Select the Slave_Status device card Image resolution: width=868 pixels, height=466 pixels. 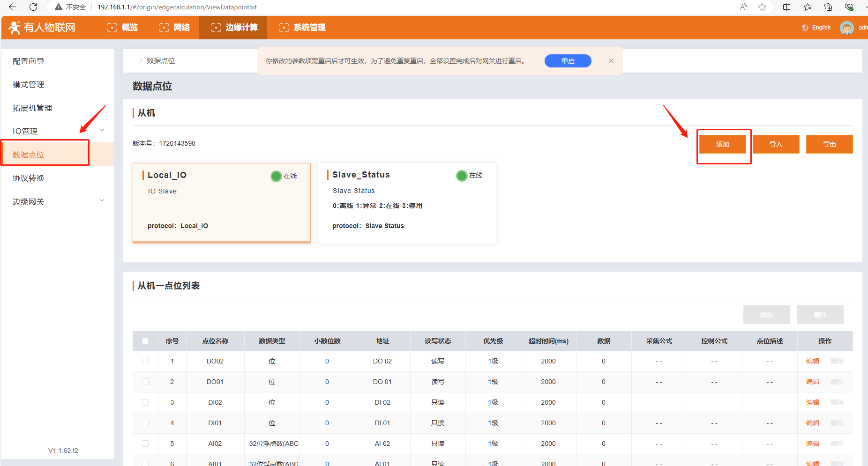click(x=406, y=203)
